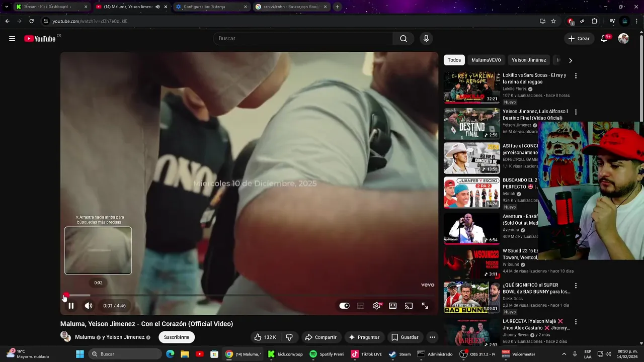644x362 pixels.
Task: Click the Compartir share button
Action: click(320, 337)
